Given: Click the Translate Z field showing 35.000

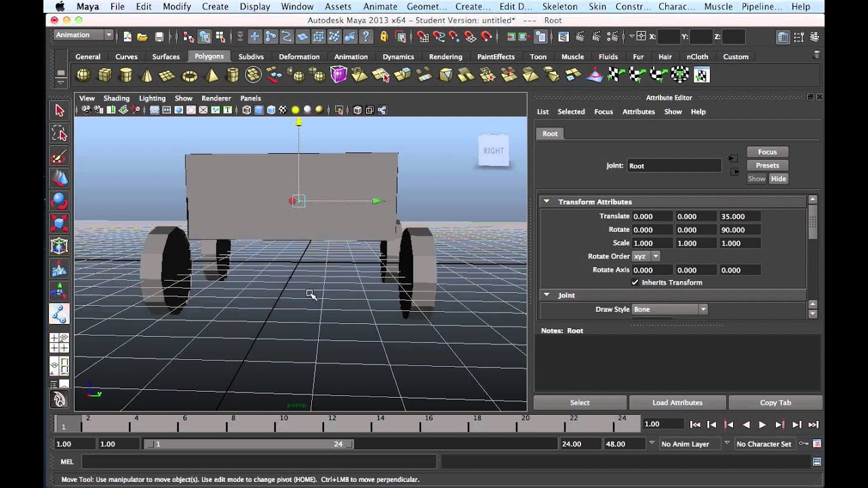Looking at the screenshot, I should tap(739, 216).
